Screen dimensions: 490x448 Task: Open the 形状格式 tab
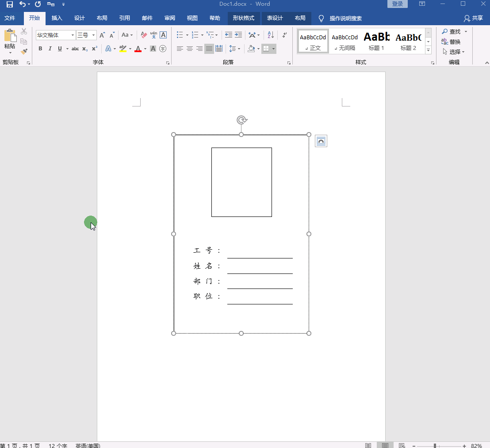[x=243, y=18]
